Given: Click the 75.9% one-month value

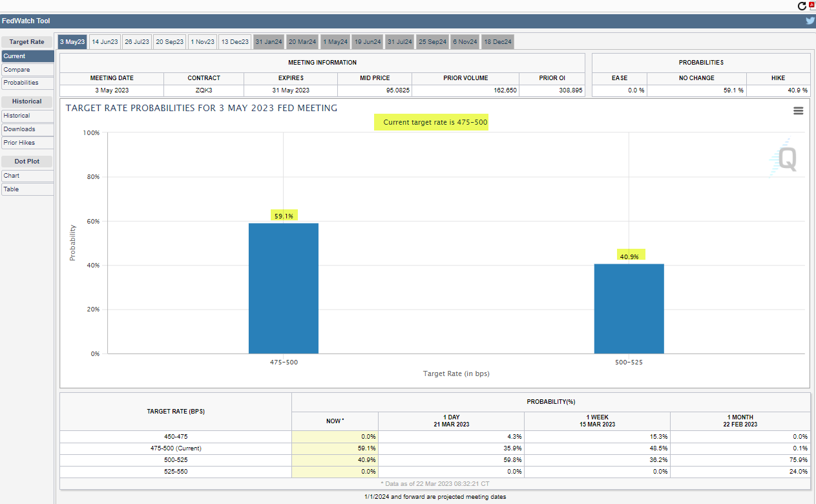Looking at the screenshot, I should pyautogui.click(x=799, y=460).
